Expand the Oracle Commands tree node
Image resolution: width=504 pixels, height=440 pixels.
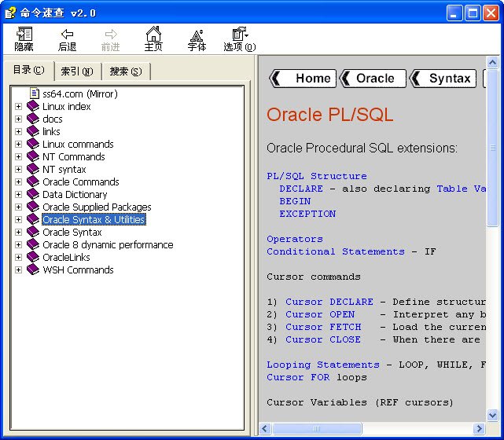tap(19, 182)
